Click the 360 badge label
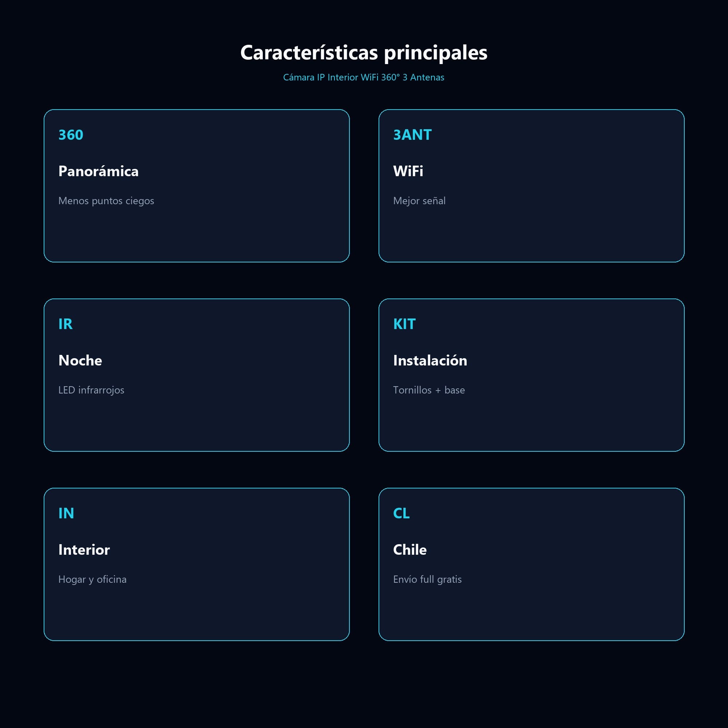 pos(71,135)
